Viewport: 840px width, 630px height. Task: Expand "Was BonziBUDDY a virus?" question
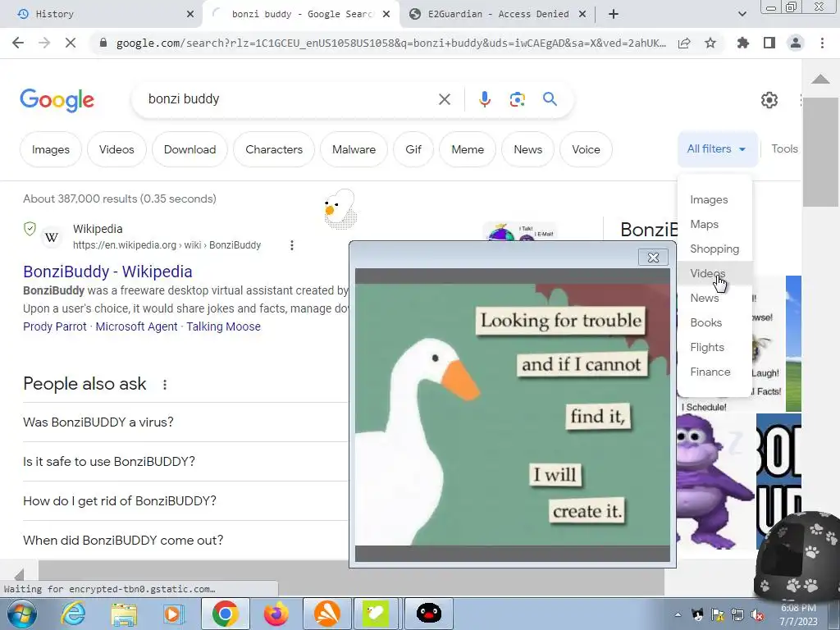(x=185, y=422)
